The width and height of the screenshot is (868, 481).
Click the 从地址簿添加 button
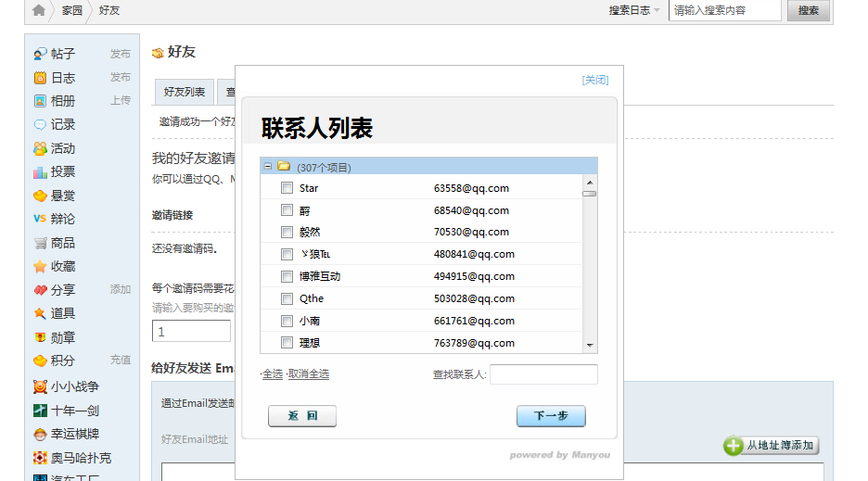coord(772,446)
